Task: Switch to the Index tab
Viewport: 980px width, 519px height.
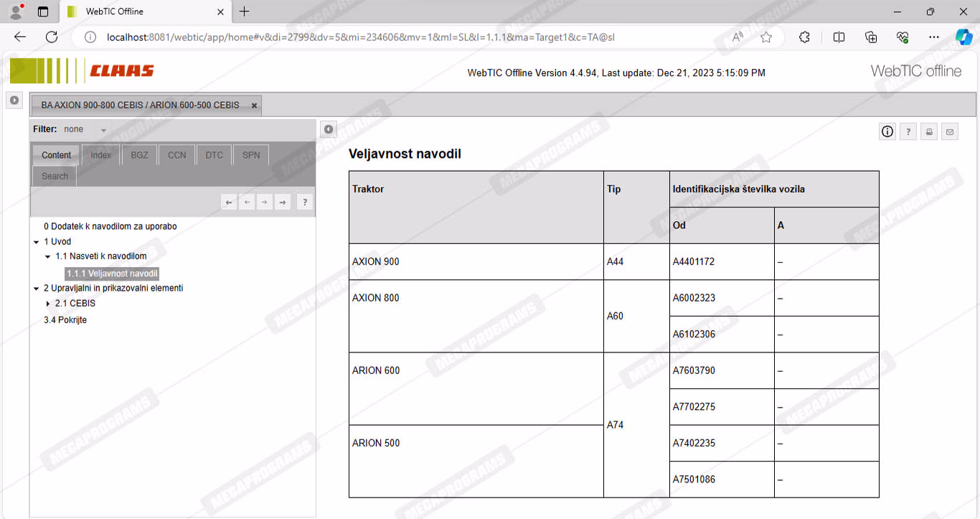Action: tap(100, 155)
